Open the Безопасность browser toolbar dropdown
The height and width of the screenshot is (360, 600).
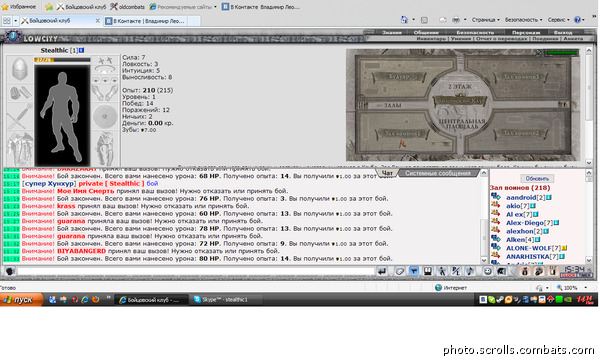(523, 20)
